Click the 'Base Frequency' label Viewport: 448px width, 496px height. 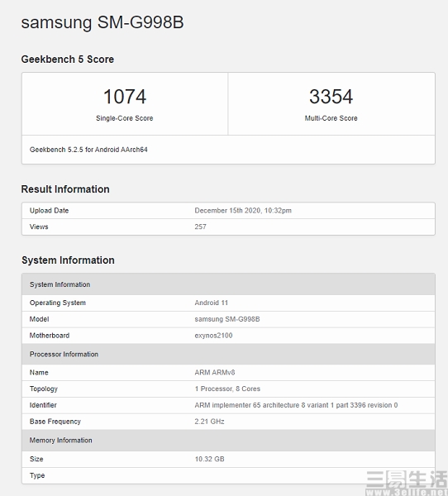coord(55,422)
